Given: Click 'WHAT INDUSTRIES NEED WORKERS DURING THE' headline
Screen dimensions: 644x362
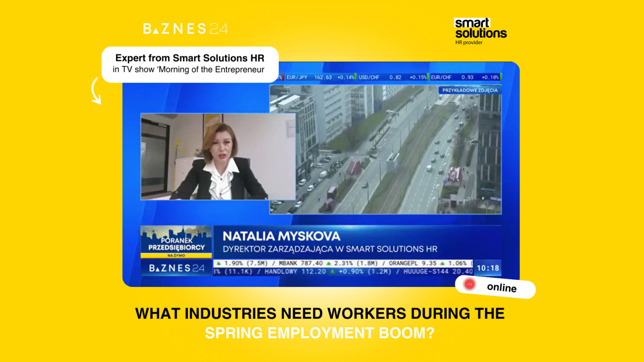Looking at the screenshot, I should click(x=320, y=314).
